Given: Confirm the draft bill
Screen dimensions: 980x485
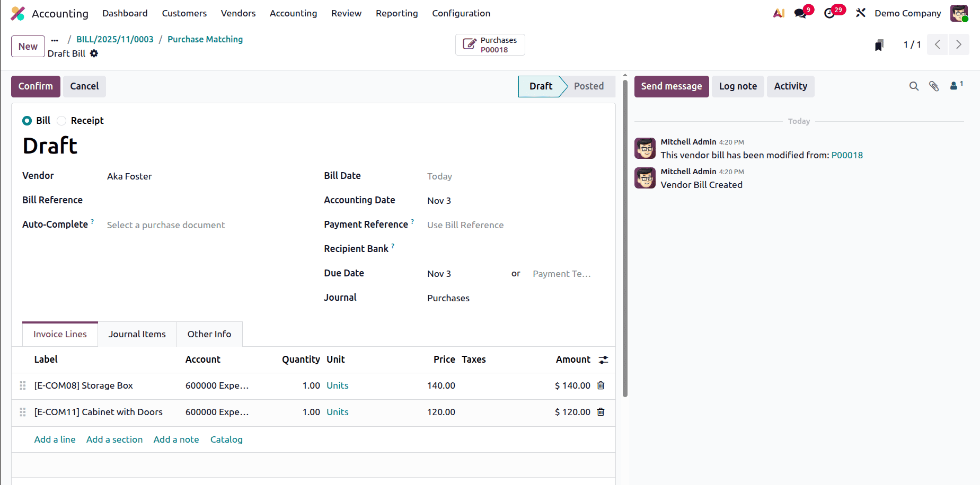Looking at the screenshot, I should pyautogui.click(x=35, y=86).
